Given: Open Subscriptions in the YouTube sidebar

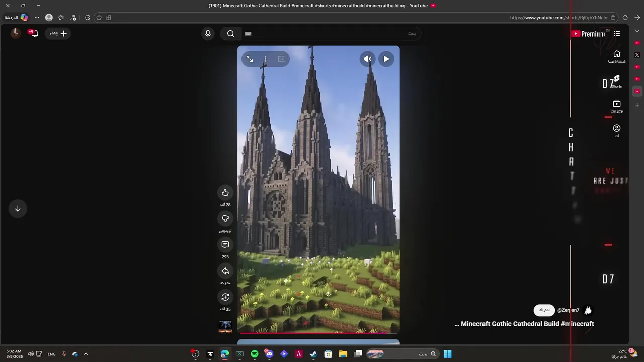Looking at the screenshot, I should coord(617,106).
